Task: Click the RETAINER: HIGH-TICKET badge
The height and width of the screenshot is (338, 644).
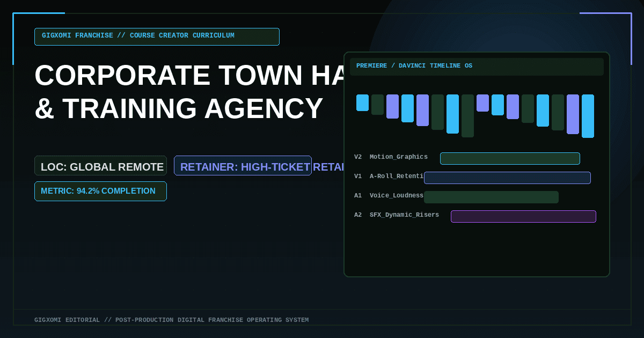Action: coord(243,165)
